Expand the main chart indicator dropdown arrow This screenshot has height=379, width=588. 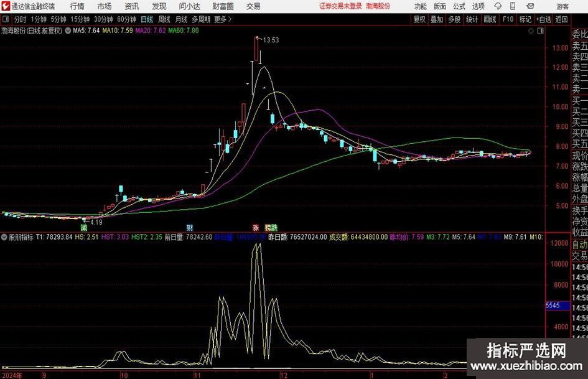coord(68,30)
